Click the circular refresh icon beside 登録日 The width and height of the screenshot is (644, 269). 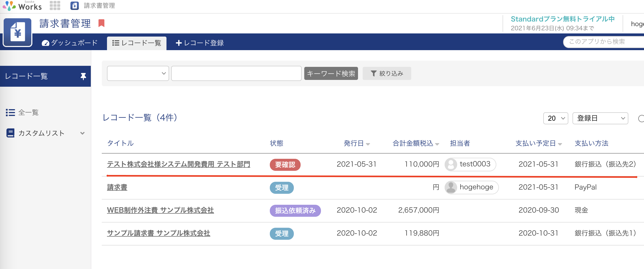[641, 119]
